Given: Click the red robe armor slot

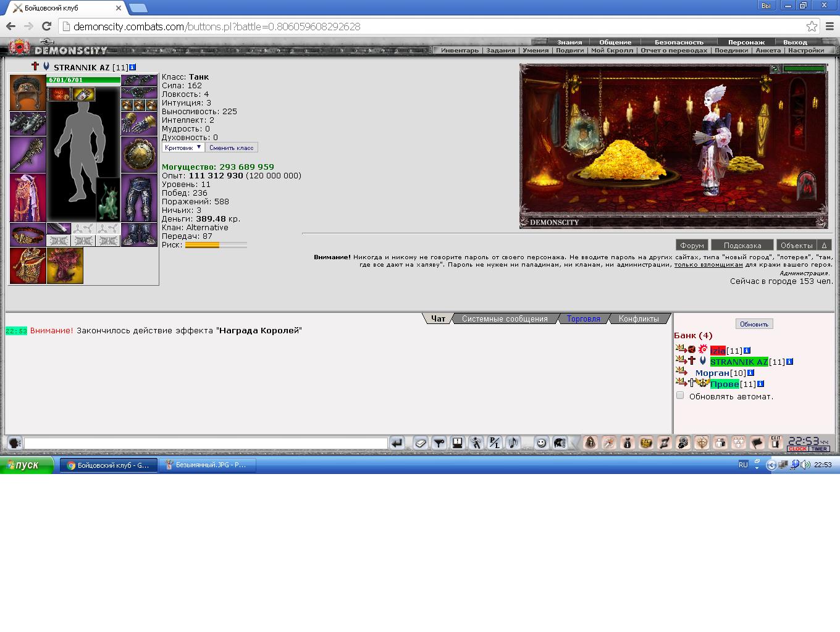Looking at the screenshot, I should point(28,198).
